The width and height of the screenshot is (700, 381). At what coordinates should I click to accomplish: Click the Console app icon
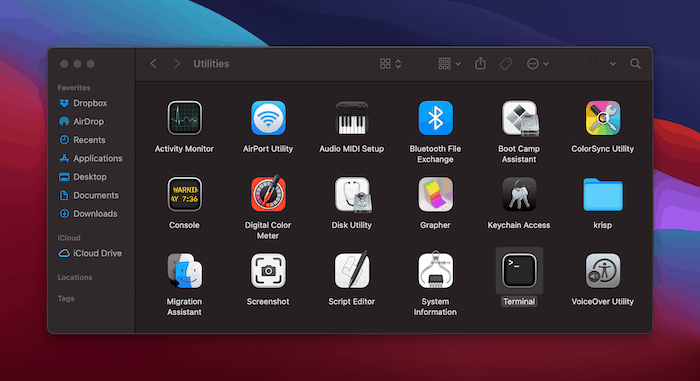click(x=184, y=194)
